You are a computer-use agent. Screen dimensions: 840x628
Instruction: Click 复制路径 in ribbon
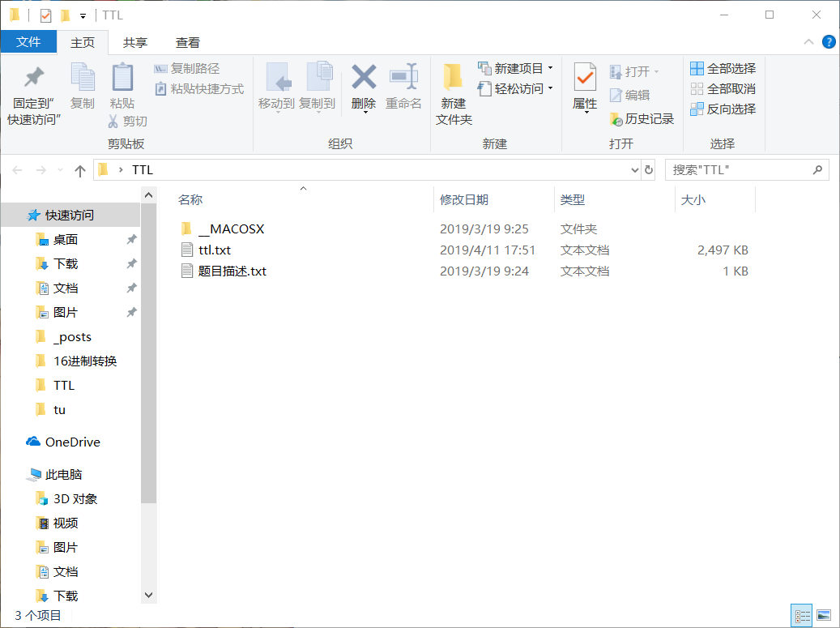coord(186,69)
